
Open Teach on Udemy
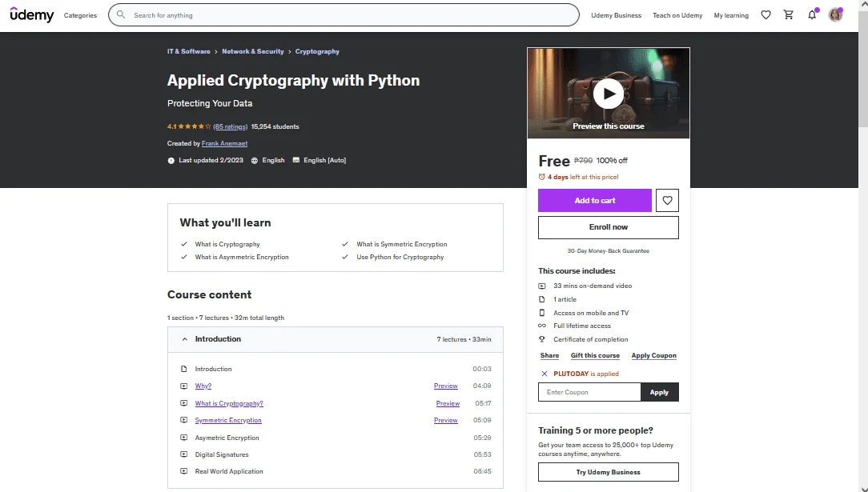677,15
